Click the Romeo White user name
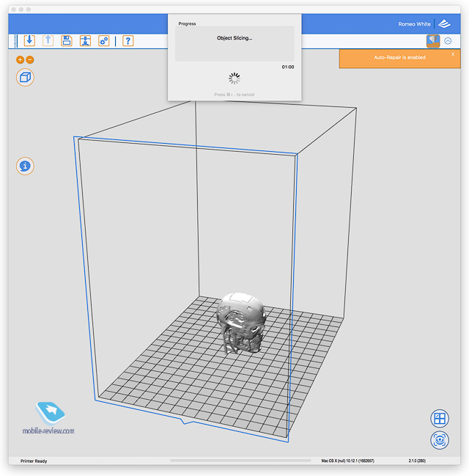 coord(414,24)
